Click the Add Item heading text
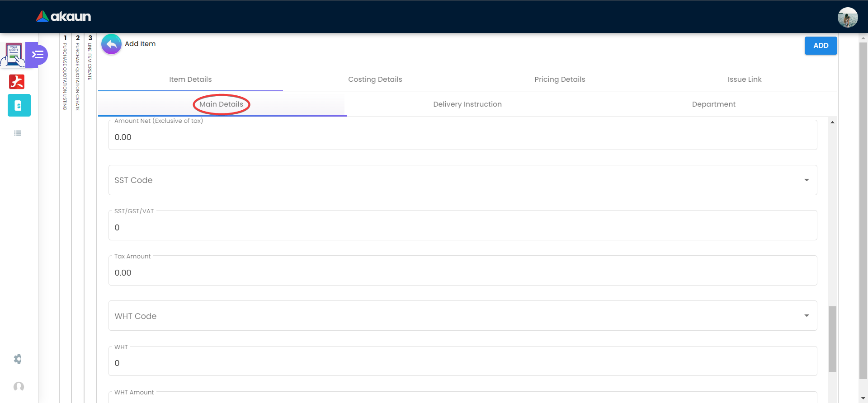Viewport: 868px width, 403px height. [x=140, y=44]
